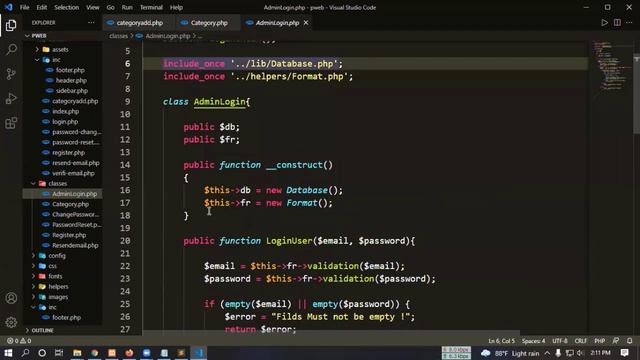Viewport: 640px width, 360px height.
Task: Open header.php in inc folder
Action: (x=71, y=80)
